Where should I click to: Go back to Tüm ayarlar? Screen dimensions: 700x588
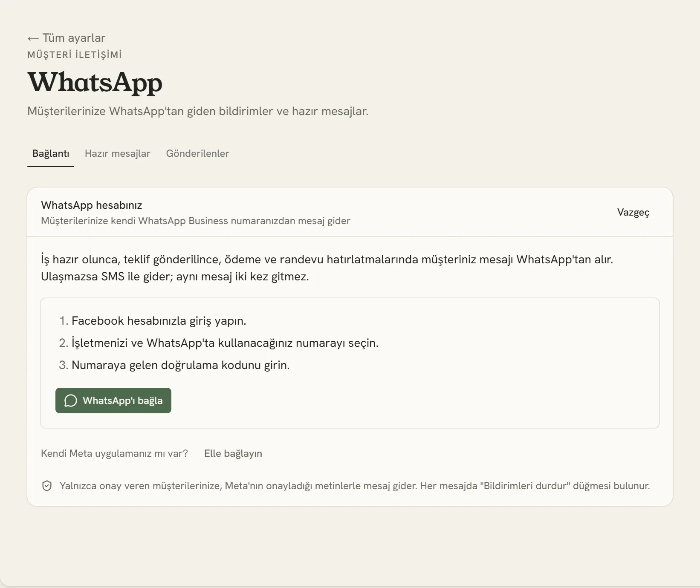click(67, 38)
